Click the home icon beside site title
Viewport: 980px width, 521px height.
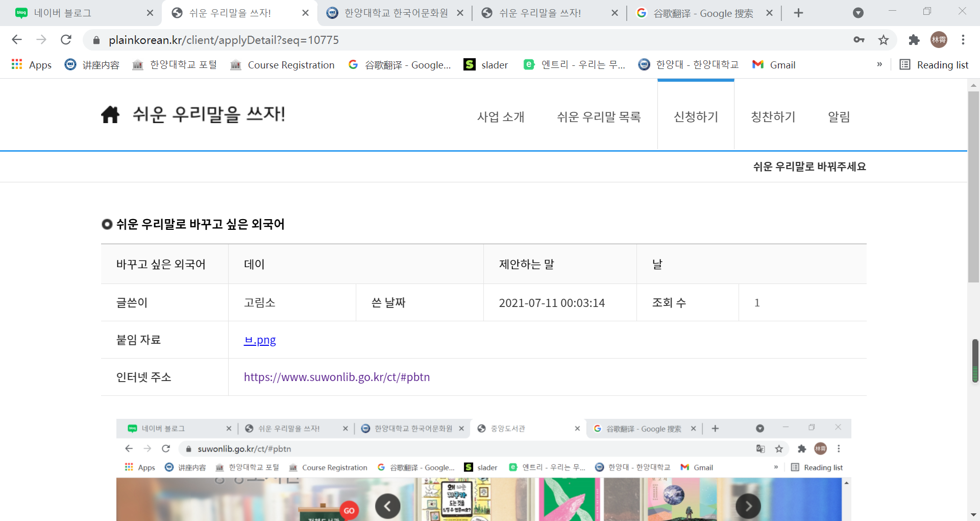click(x=110, y=115)
